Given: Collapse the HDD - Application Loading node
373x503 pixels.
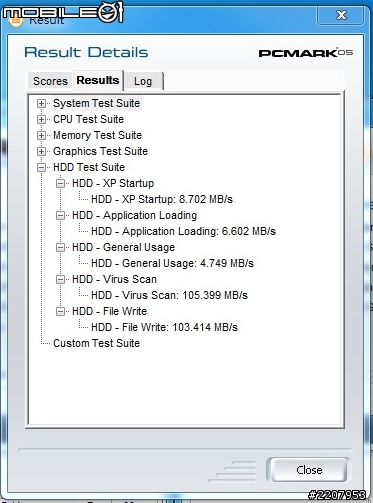Looking at the screenshot, I should pos(60,215).
